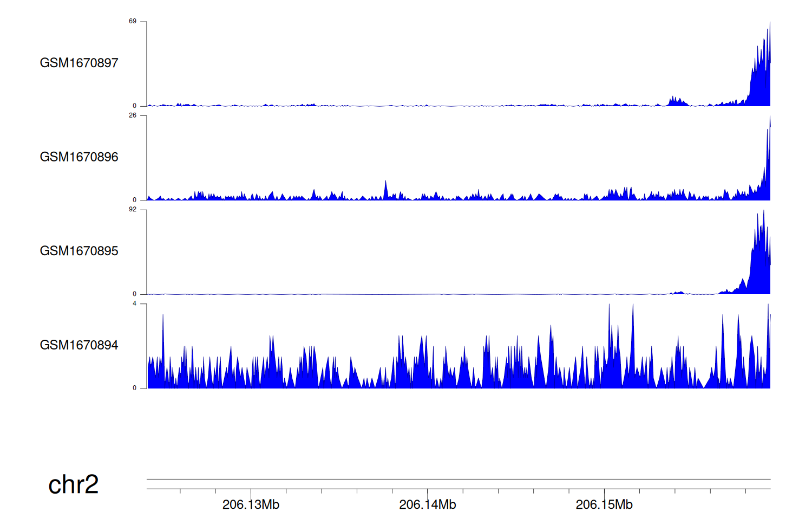Select the 206.13Mb axis label
This screenshot has height=531, width=812.
pyautogui.click(x=251, y=505)
